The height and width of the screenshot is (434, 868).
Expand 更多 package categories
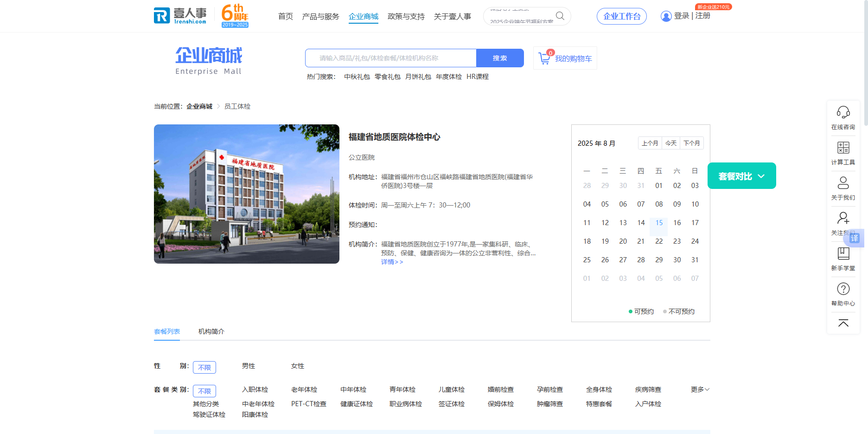[x=700, y=389]
